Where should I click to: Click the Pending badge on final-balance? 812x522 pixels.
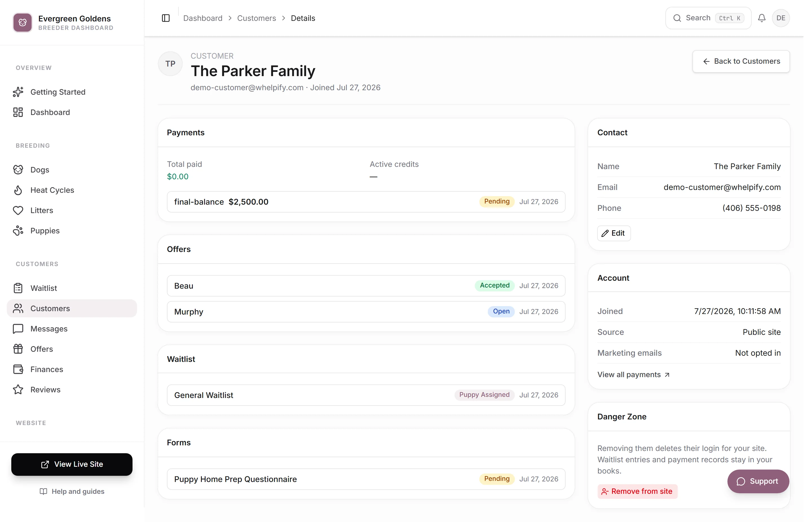pyautogui.click(x=497, y=202)
